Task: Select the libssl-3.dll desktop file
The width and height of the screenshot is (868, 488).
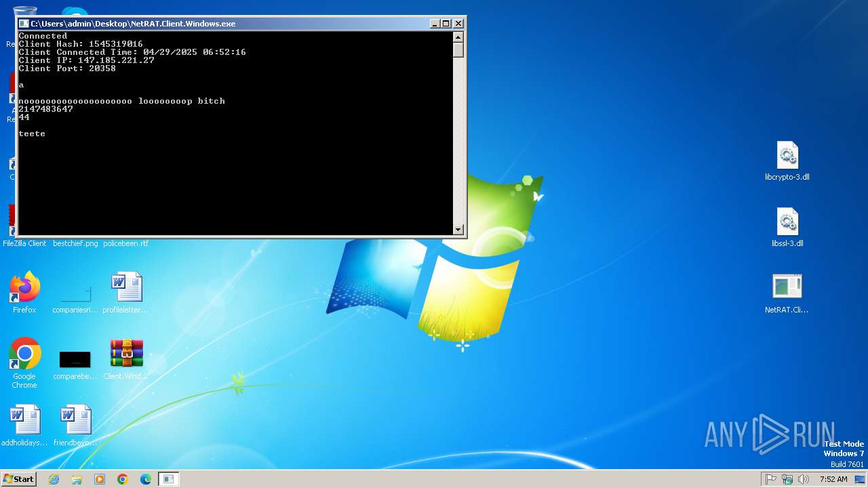Action: point(787,227)
